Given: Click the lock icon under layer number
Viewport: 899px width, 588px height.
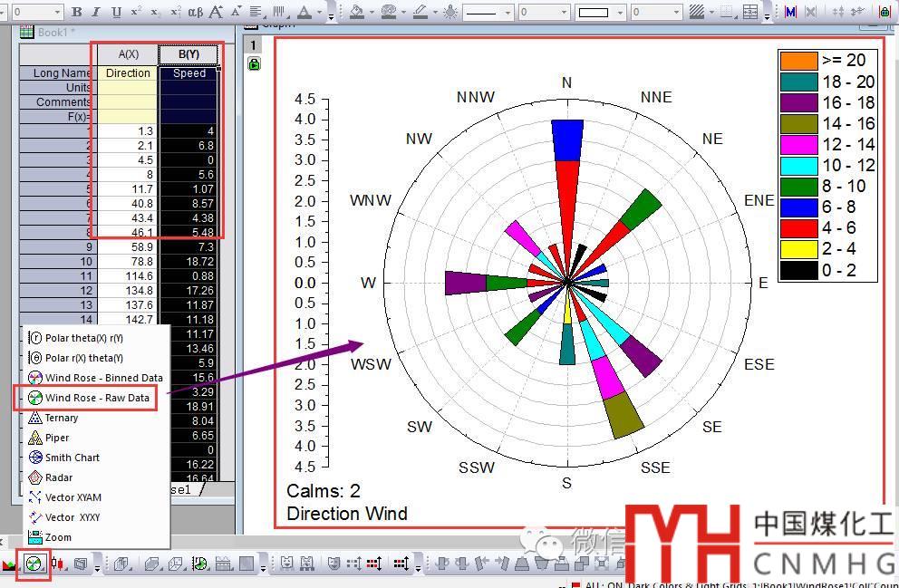Looking at the screenshot, I should 255,63.
